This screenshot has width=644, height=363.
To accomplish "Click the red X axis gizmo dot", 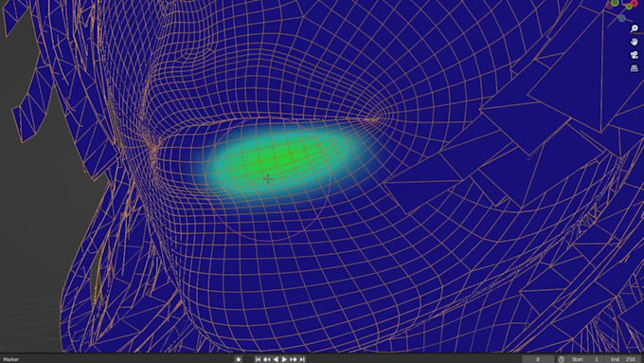I will tap(635, 3).
